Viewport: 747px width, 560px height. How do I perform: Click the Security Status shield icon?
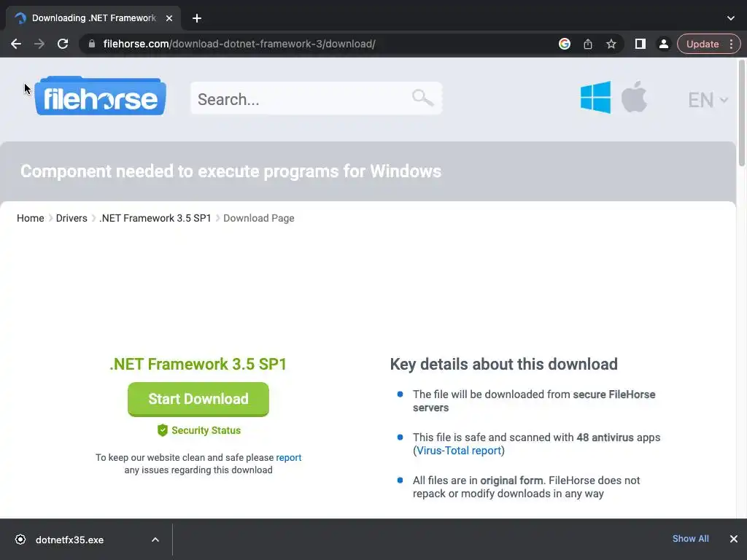point(163,430)
